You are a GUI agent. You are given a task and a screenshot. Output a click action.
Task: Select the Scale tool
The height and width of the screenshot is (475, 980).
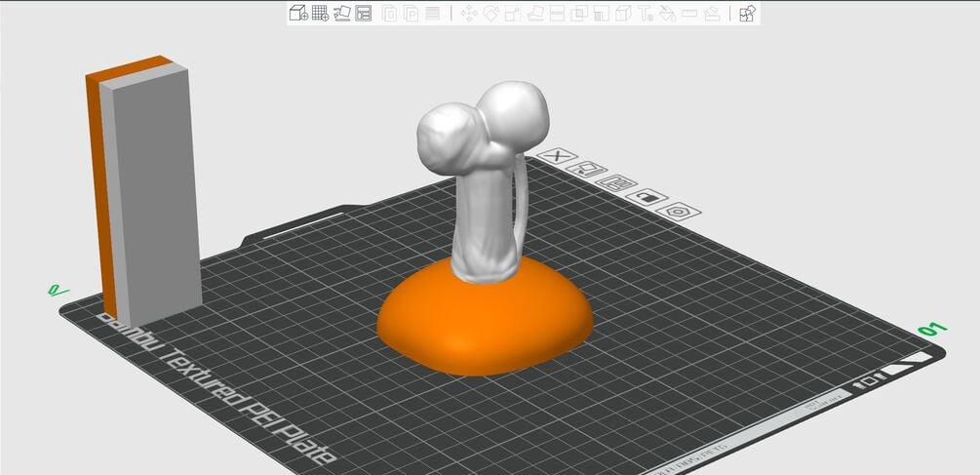[513, 13]
